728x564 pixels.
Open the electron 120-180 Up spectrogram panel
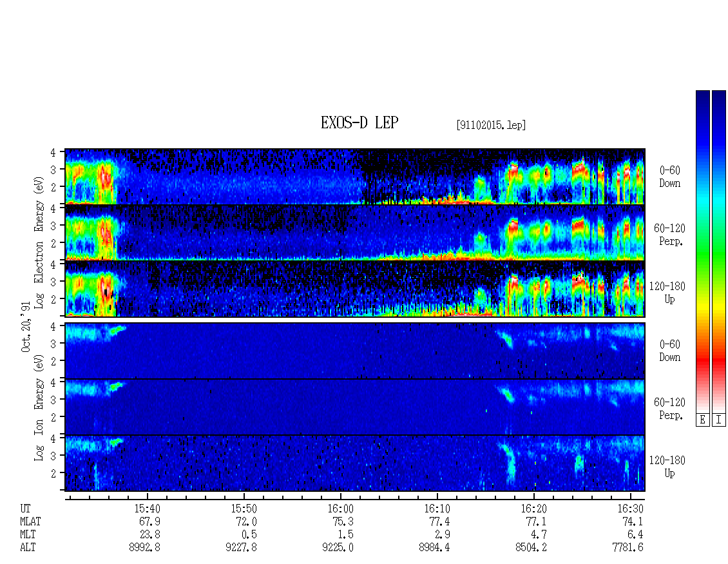[x=355, y=289]
